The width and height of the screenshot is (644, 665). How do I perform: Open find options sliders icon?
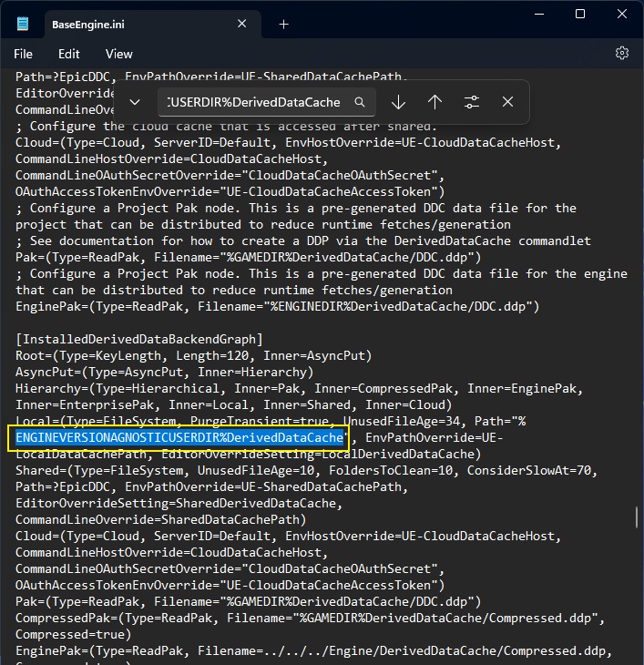pyautogui.click(x=472, y=102)
